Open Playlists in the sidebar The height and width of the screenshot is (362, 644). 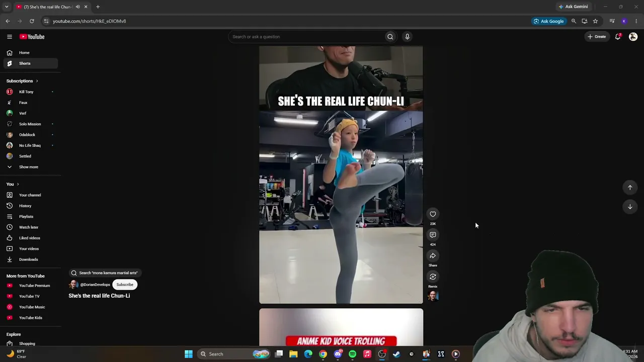(31, 217)
